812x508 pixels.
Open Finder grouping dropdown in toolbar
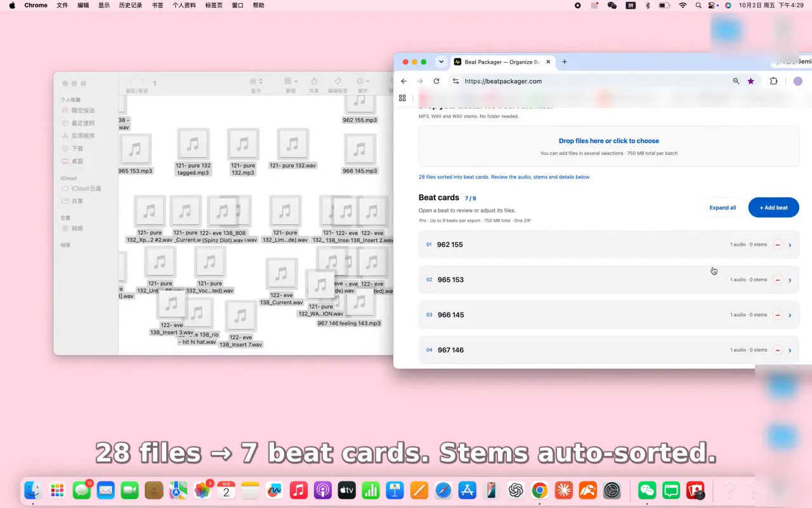pos(291,81)
